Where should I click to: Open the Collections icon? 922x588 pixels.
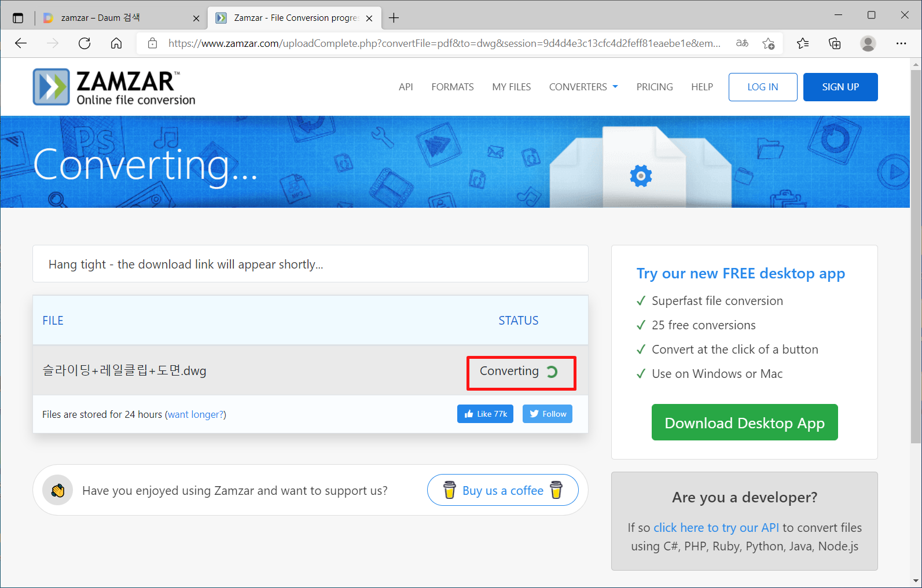pyautogui.click(x=835, y=43)
